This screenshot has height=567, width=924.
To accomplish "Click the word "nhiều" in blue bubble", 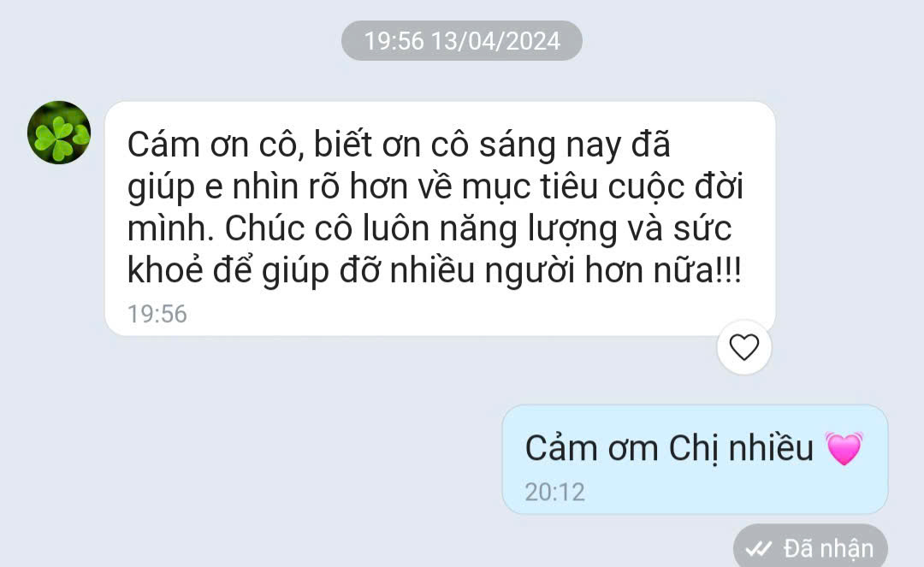I will click(x=771, y=448).
